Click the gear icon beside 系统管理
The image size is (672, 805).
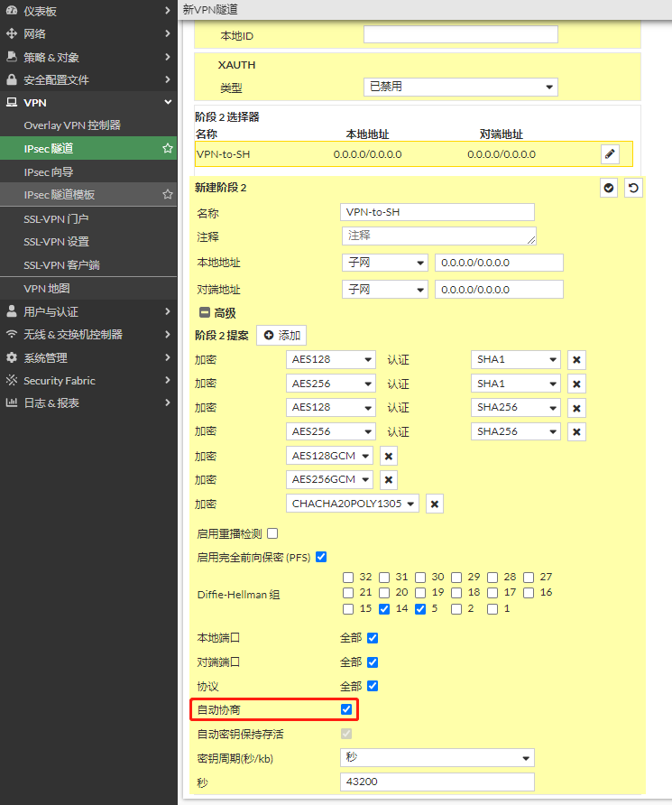click(x=12, y=357)
